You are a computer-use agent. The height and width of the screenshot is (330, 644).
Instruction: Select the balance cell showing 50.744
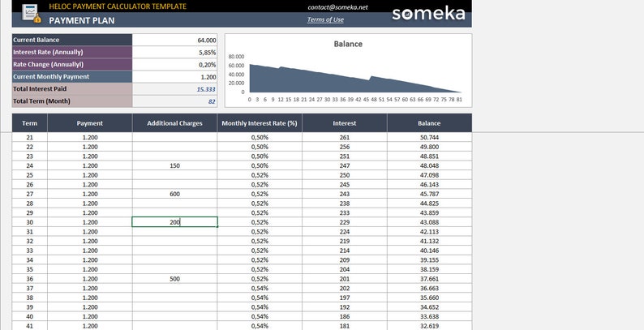click(x=429, y=138)
